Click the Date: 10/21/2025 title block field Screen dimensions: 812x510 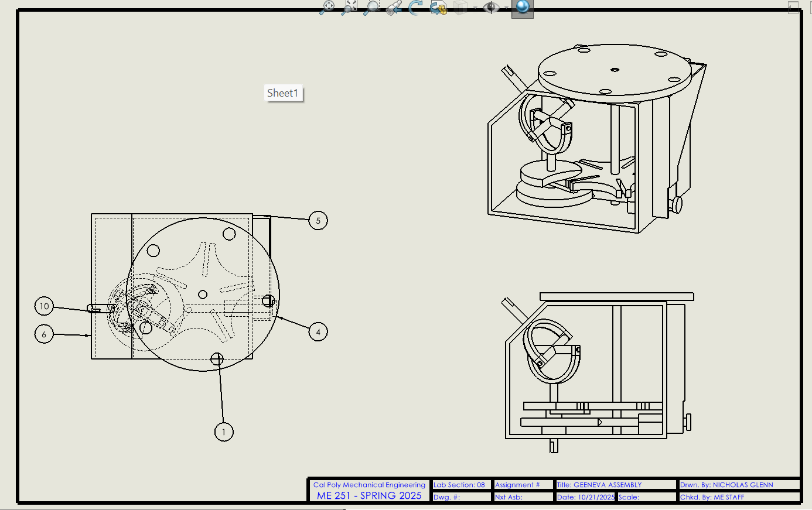[585, 497]
